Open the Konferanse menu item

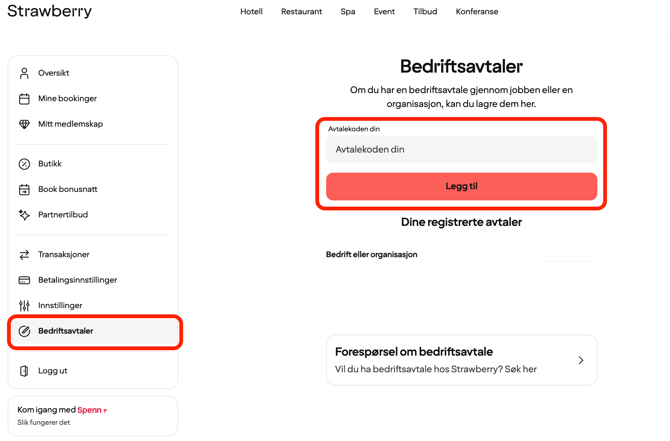pos(477,12)
